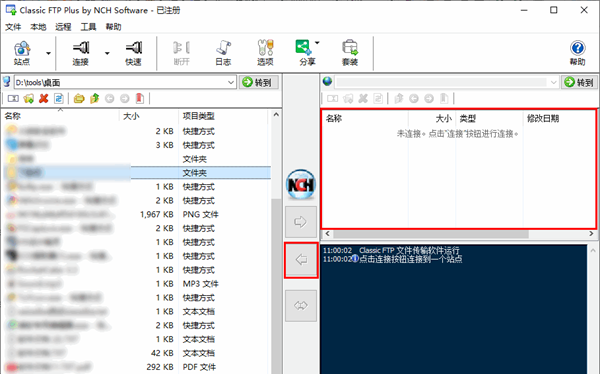The width and height of the screenshot is (600, 374).
Task: Click the local rename file icon
Action: click(13, 99)
